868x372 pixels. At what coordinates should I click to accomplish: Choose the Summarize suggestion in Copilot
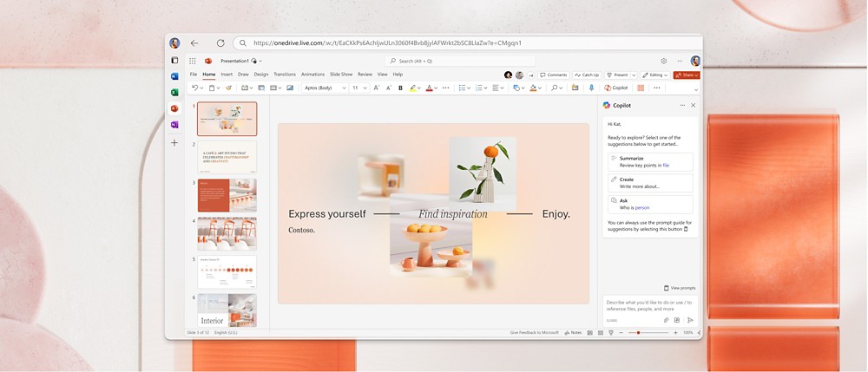pos(650,162)
